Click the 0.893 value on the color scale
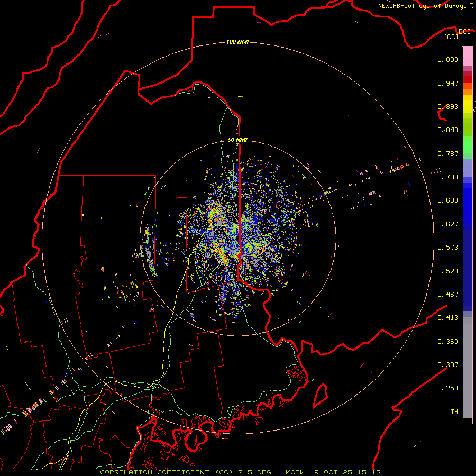The image size is (476, 476). click(448, 106)
